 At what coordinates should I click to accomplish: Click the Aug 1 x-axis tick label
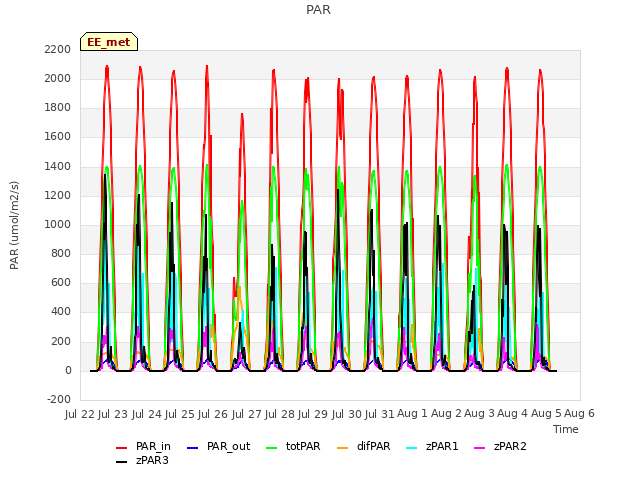412,413
